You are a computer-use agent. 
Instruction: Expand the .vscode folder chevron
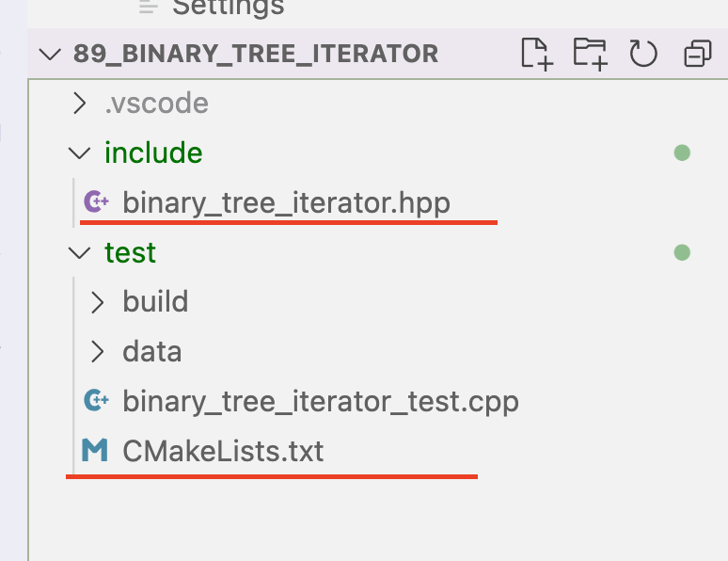pos(80,104)
